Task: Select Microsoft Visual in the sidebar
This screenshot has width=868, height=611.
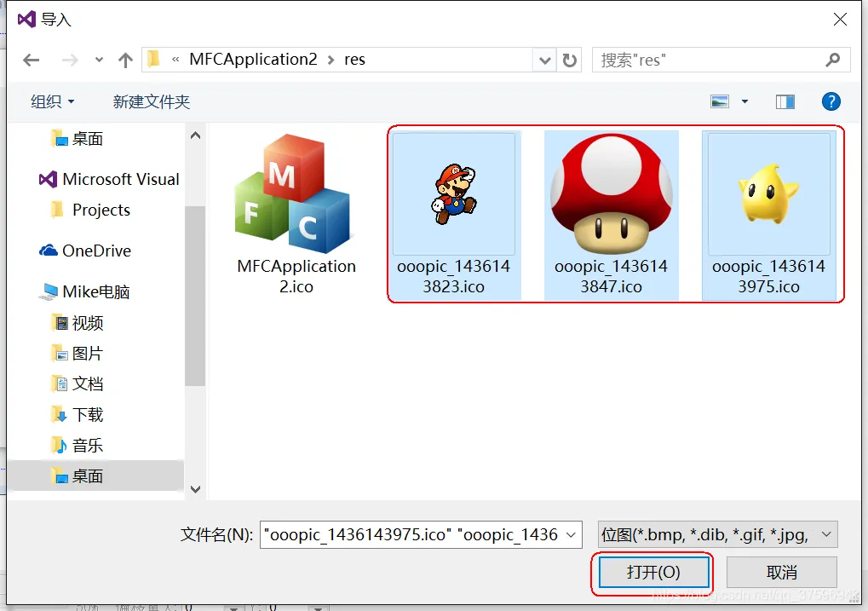Action: click(108, 179)
